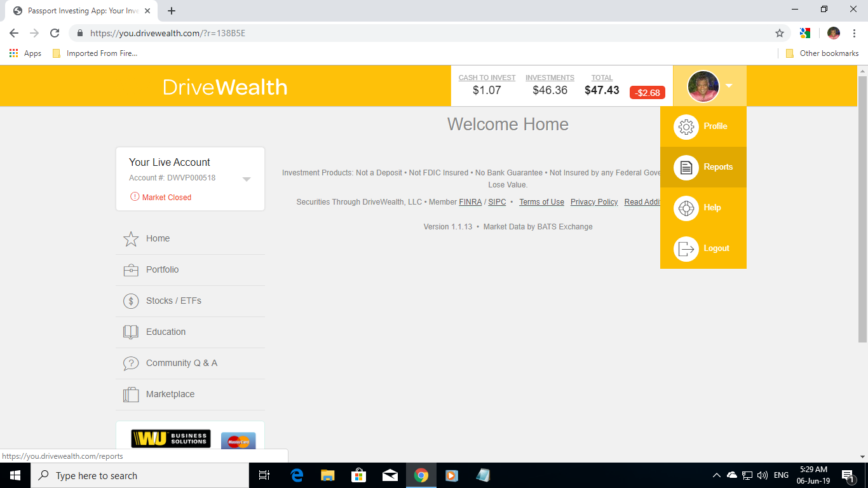Screen dimensions: 868x488
Task: Show hidden system tray icons
Action: (x=717, y=475)
